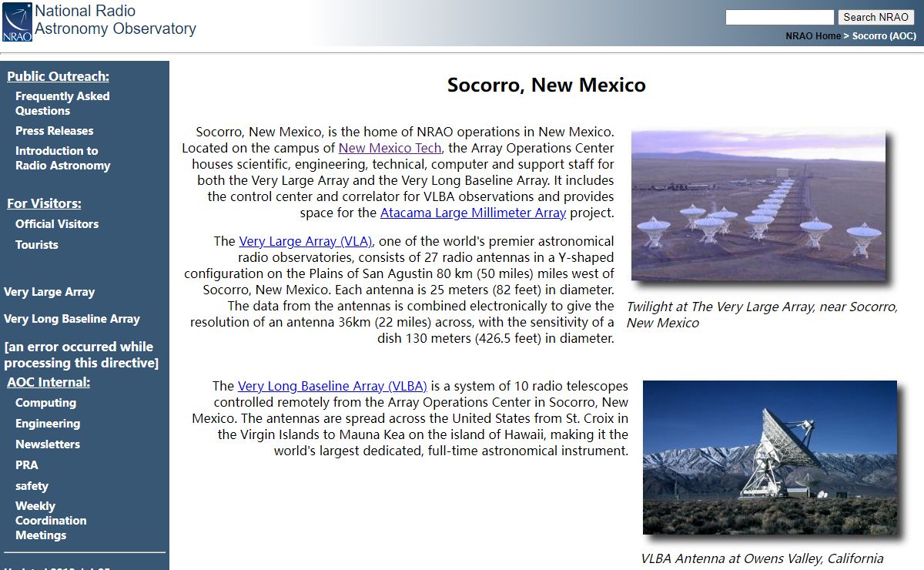Open safety link in sidebar
The height and width of the screenshot is (570, 924).
pos(32,486)
